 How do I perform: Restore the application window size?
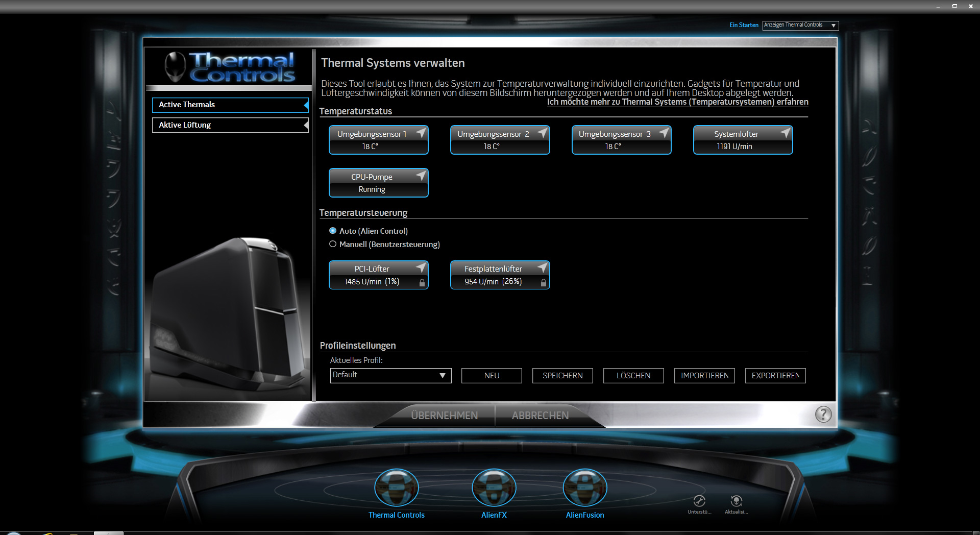click(954, 7)
